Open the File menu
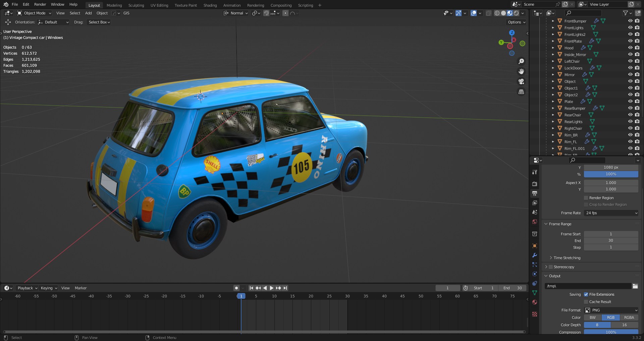 (15, 4)
